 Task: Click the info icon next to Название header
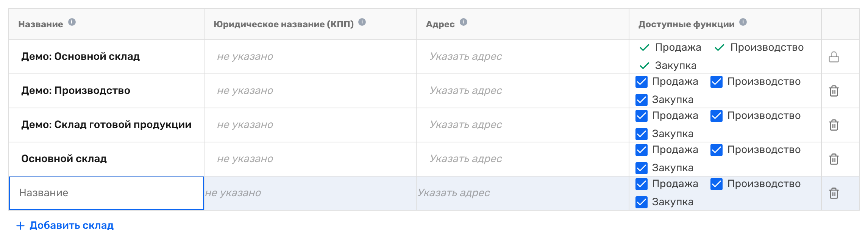pyautogui.click(x=72, y=22)
